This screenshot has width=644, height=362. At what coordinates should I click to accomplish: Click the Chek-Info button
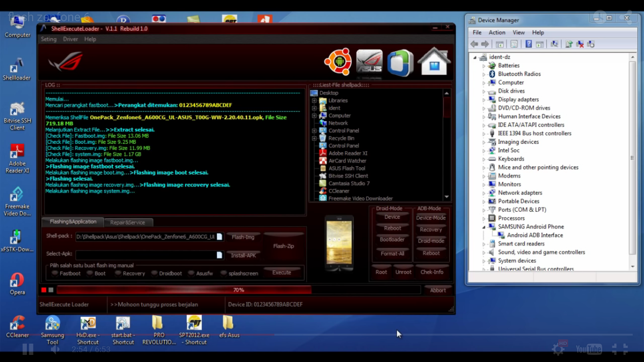[432, 272]
